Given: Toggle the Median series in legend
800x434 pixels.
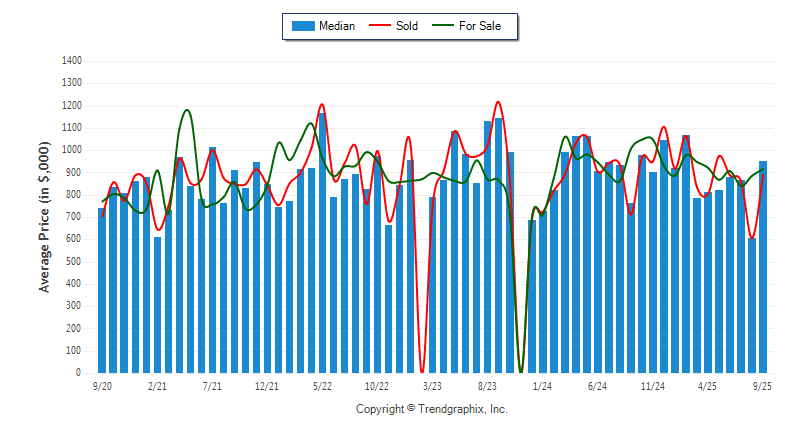Looking at the screenshot, I should pyautogui.click(x=336, y=26).
